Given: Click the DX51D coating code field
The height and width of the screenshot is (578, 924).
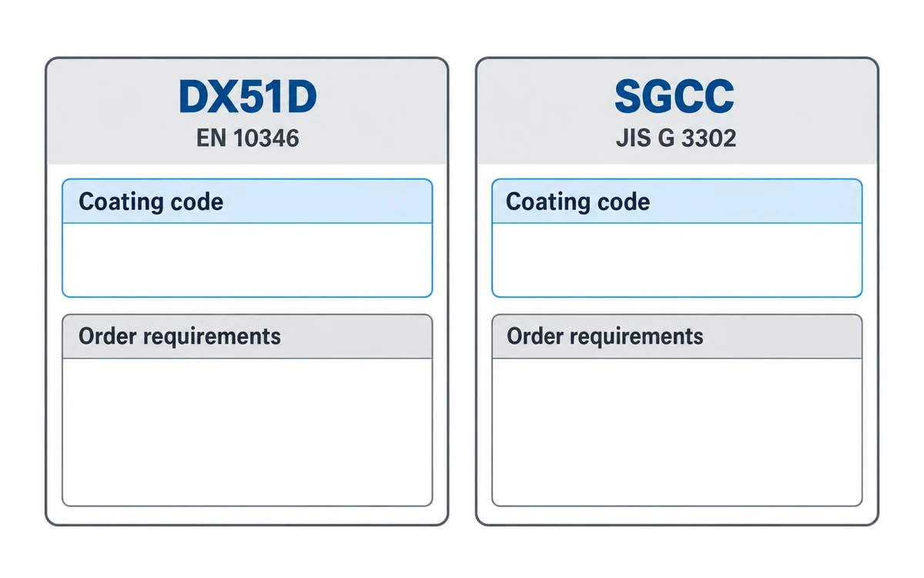Looking at the screenshot, I should (x=247, y=259).
